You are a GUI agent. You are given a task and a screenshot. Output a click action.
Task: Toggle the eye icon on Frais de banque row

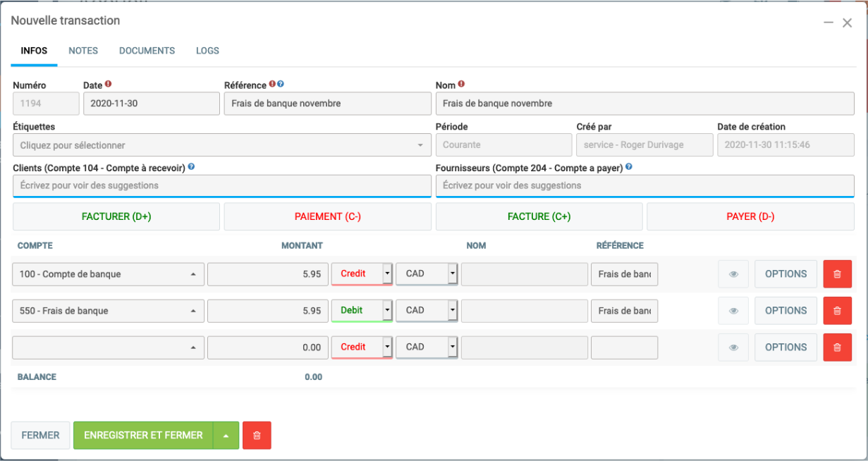pos(733,311)
